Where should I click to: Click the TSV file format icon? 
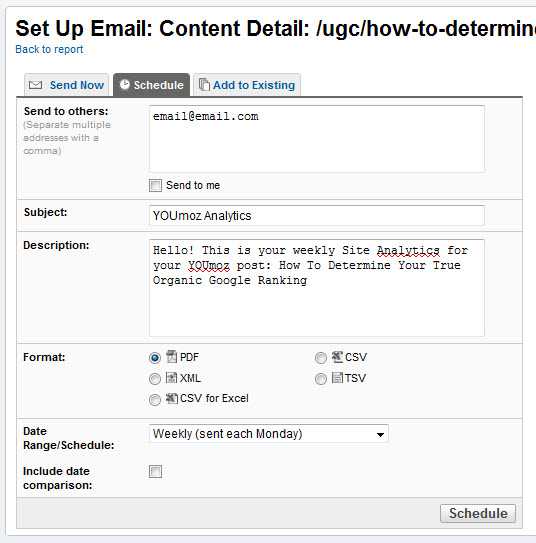tap(337, 377)
